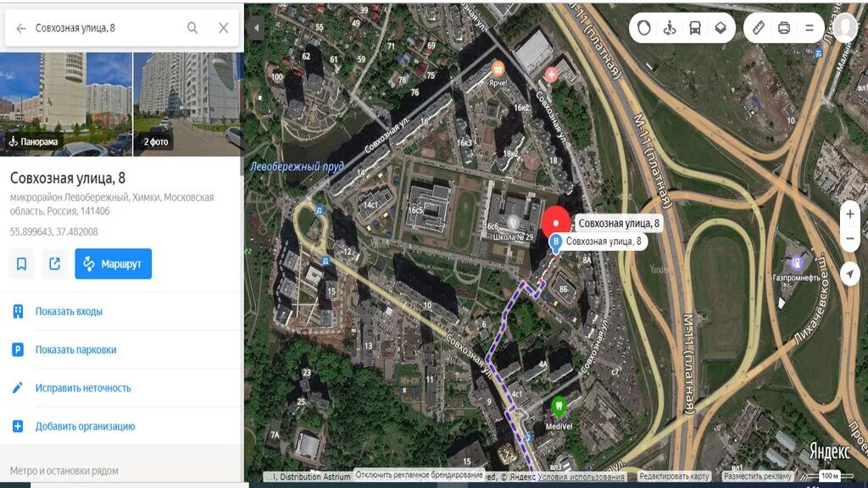This screenshot has height=488, width=868.
Task: Click the Школа № 29 marker
Action: (x=514, y=222)
